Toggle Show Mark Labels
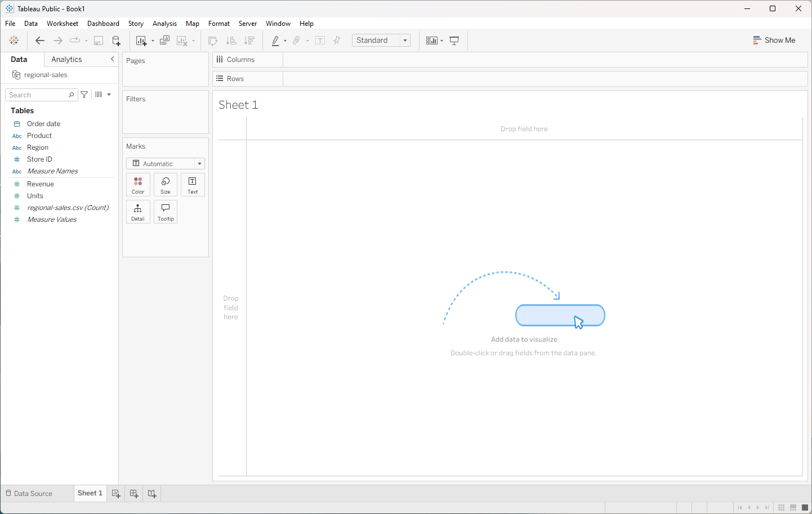 click(320, 41)
